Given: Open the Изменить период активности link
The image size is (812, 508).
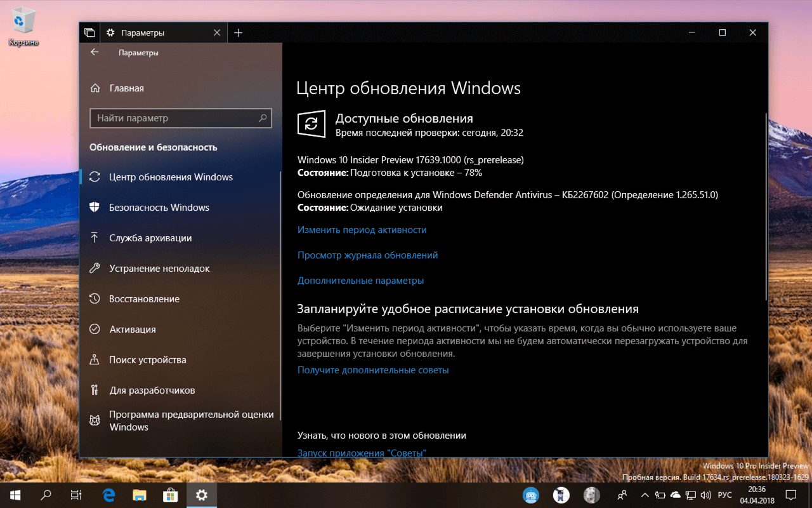Looking at the screenshot, I should coord(362,230).
